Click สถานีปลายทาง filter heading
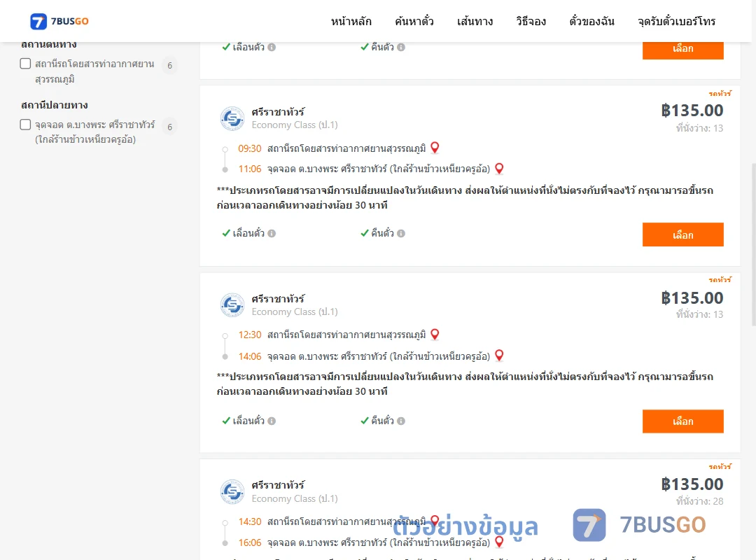This screenshot has height=560, width=756. [x=55, y=105]
